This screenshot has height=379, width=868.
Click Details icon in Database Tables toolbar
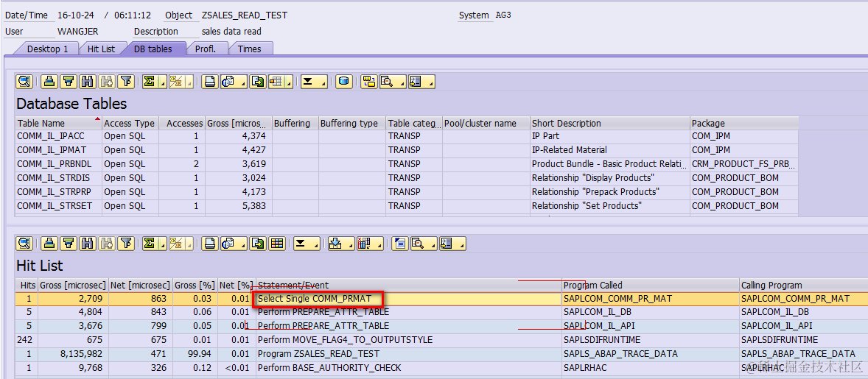coord(24,82)
